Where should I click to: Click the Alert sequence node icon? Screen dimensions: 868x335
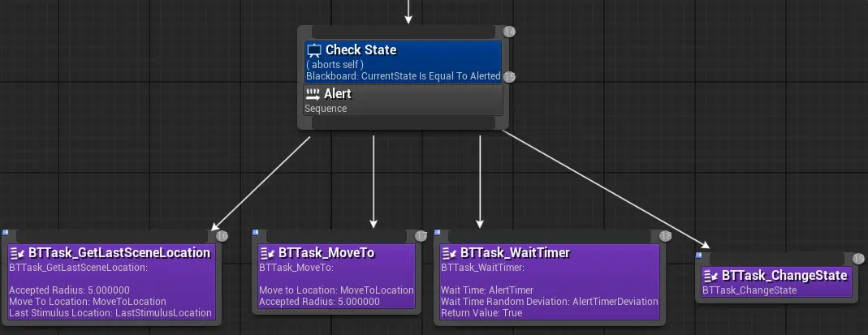point(313,94)
